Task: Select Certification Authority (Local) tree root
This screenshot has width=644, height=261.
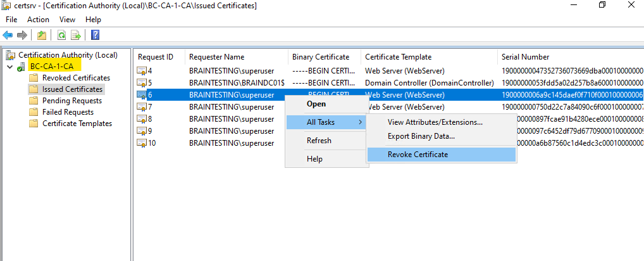Action: coord(68,55)
